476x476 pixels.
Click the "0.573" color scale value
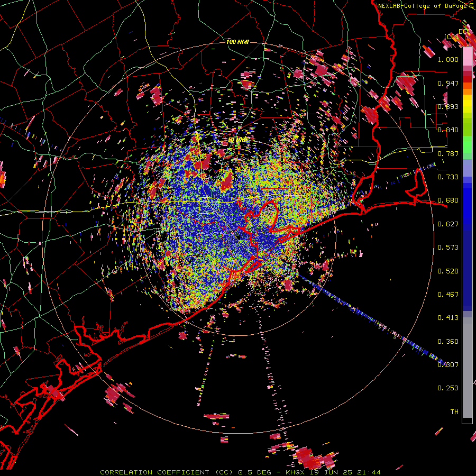coord(448,248)
